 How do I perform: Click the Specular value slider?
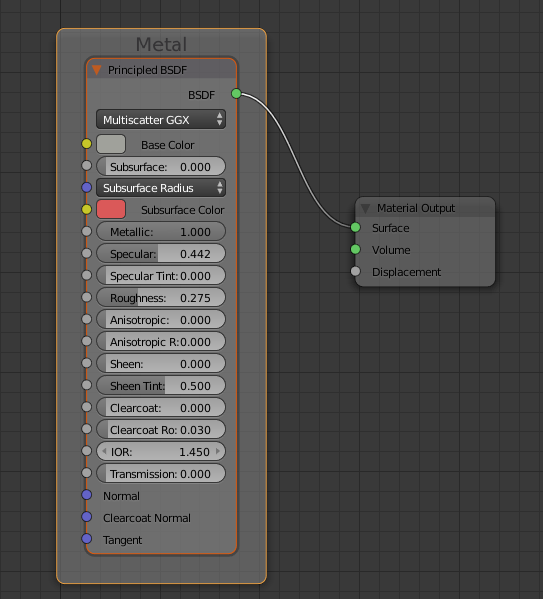pyautogui.click(x=161, y=254)
